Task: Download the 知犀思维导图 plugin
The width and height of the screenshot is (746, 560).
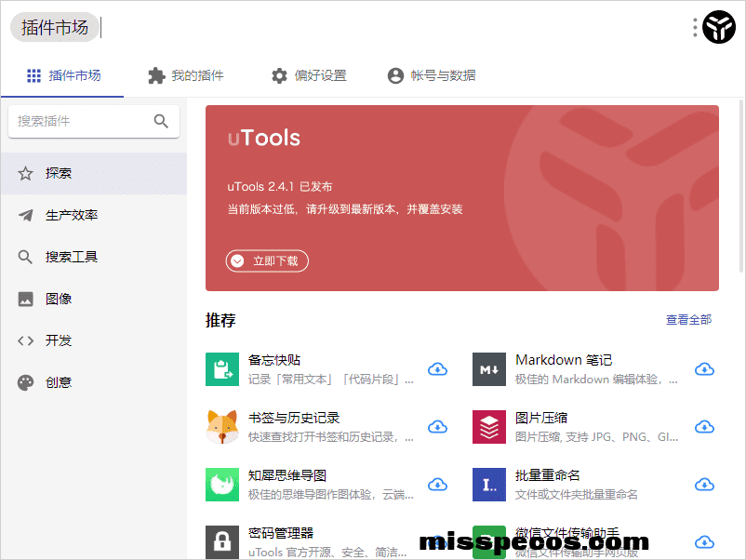Action: (437, 485)
